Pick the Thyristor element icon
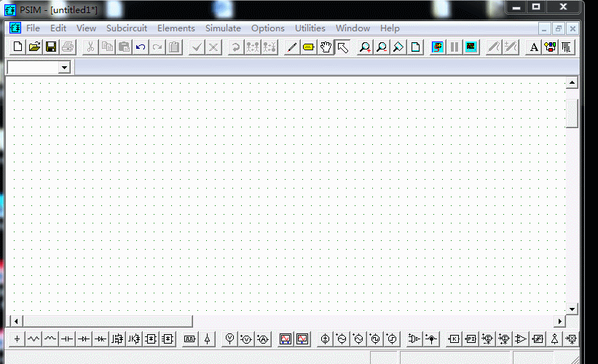This screenshot has height=364, width=598. 101,339
